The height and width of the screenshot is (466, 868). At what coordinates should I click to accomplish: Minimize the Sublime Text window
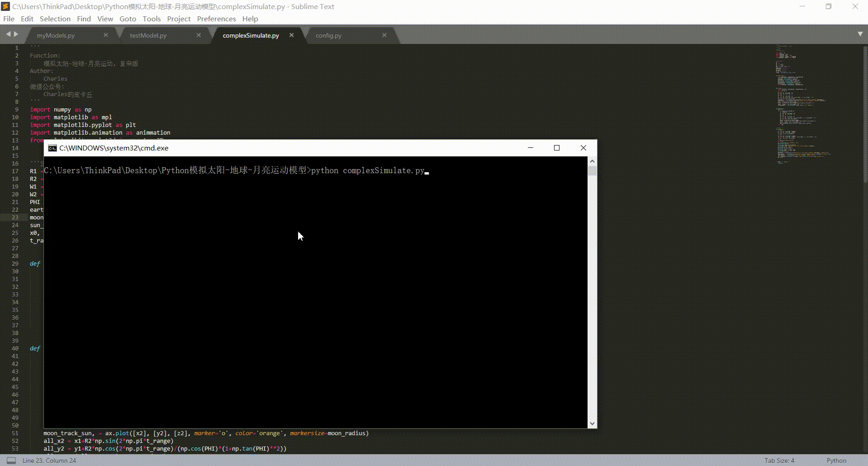(803, 6)
